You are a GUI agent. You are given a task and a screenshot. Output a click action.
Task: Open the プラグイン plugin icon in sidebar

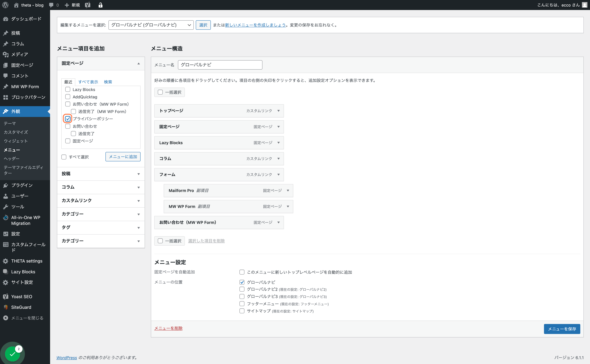pos(6,185)
